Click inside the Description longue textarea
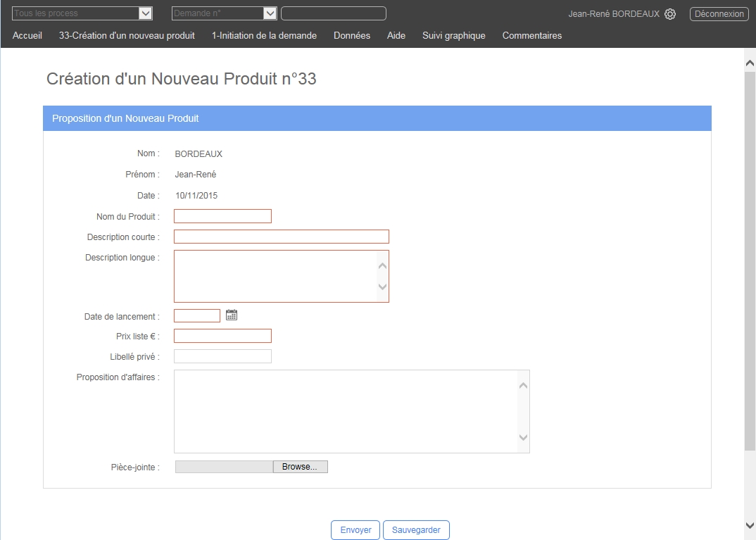The image size is (756, 540). [x=275, y=276]
